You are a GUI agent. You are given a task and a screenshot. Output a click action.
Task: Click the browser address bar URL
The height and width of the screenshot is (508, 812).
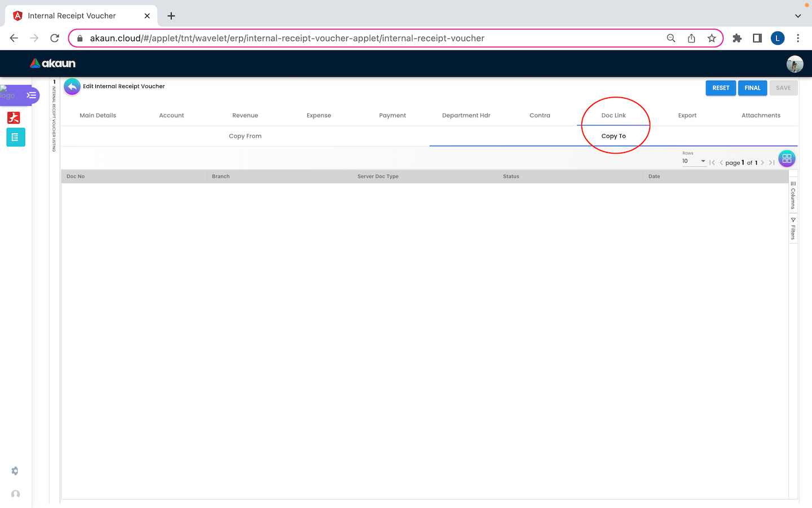click(x=287, y=38)
